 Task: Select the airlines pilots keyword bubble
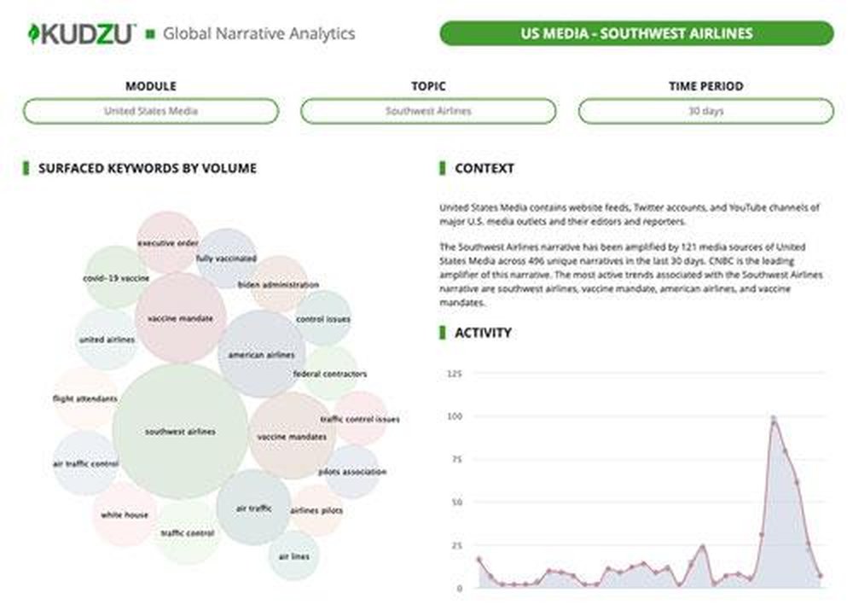316,510
